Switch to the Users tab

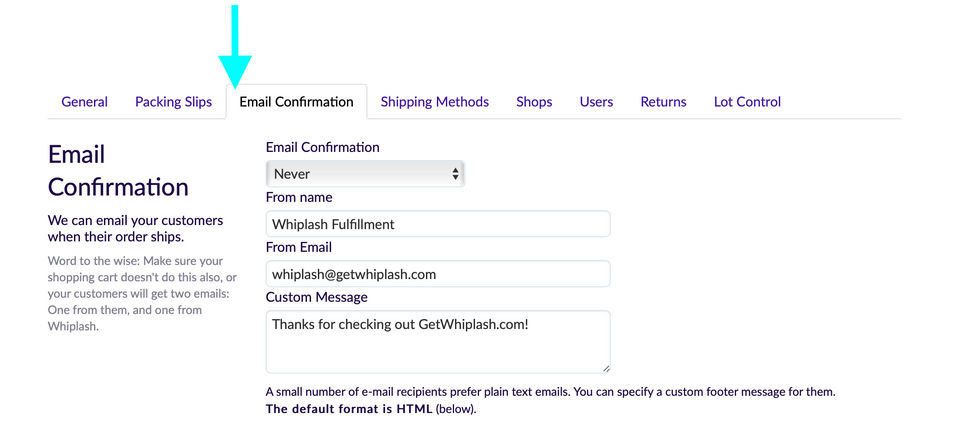[596, 102]
